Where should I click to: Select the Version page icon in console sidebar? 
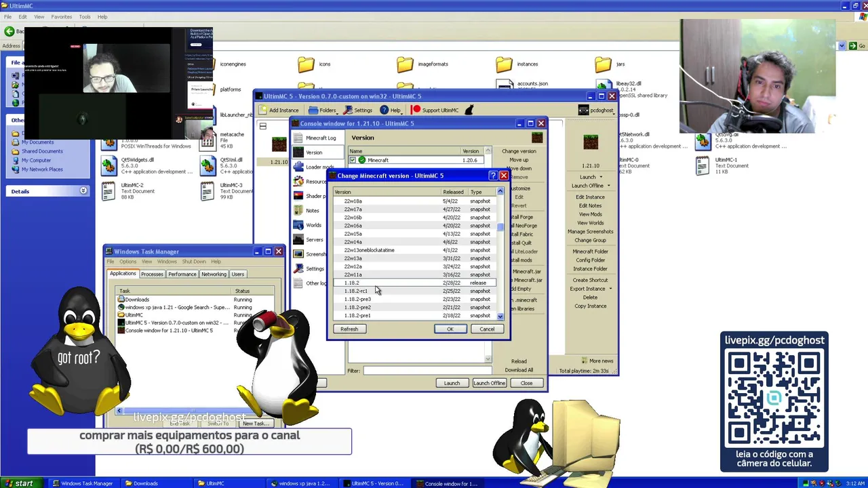(298, 152)
